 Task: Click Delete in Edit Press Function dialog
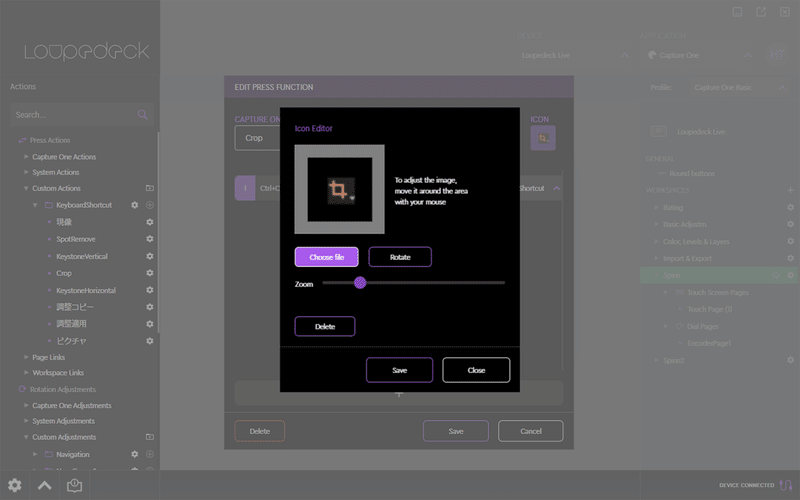[260, 431]
